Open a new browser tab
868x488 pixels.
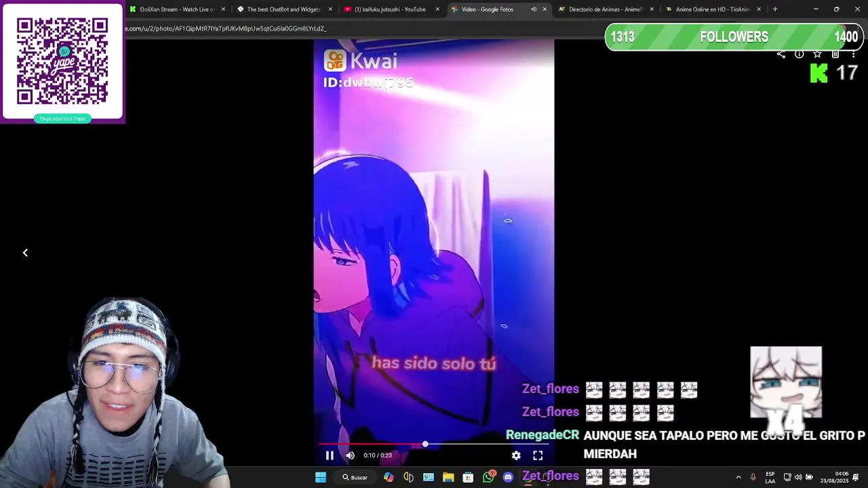[x=775, y=9]
